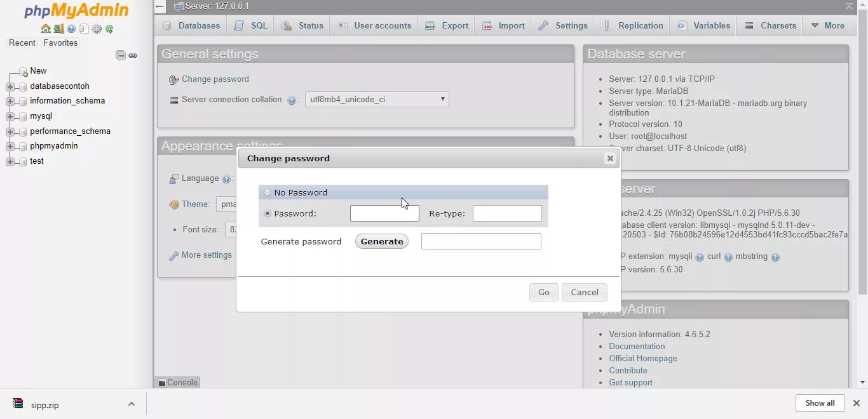
Task: Open the Documentation link
Action: tap(637, 346)
